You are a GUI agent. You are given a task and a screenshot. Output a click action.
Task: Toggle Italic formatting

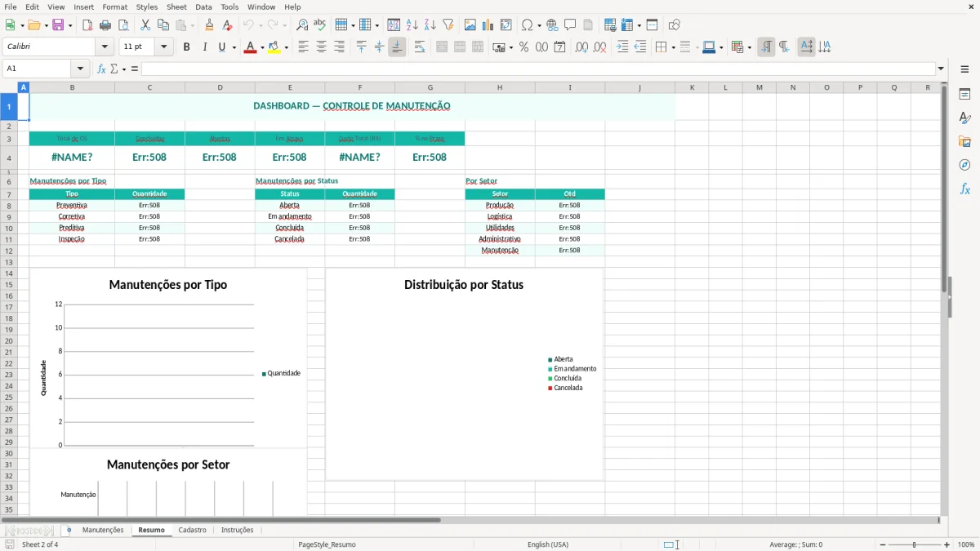(204, 47)
